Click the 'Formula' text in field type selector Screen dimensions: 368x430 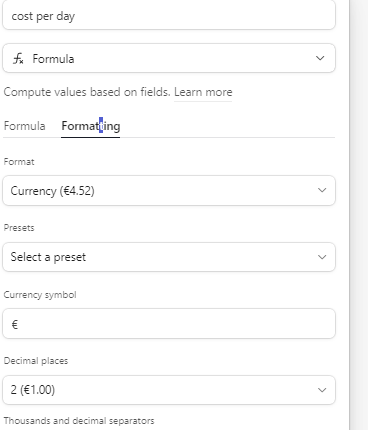(x=53, y=59)
